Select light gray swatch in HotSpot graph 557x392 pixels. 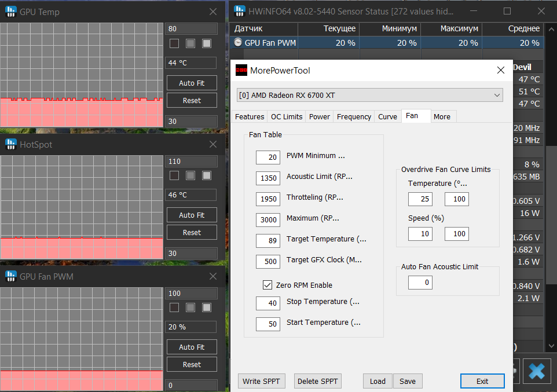click(x=207, y=175)
